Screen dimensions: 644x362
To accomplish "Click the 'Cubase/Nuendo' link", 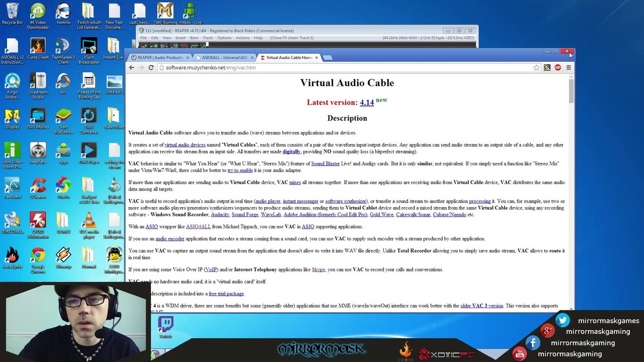I will tap(449, 215).
